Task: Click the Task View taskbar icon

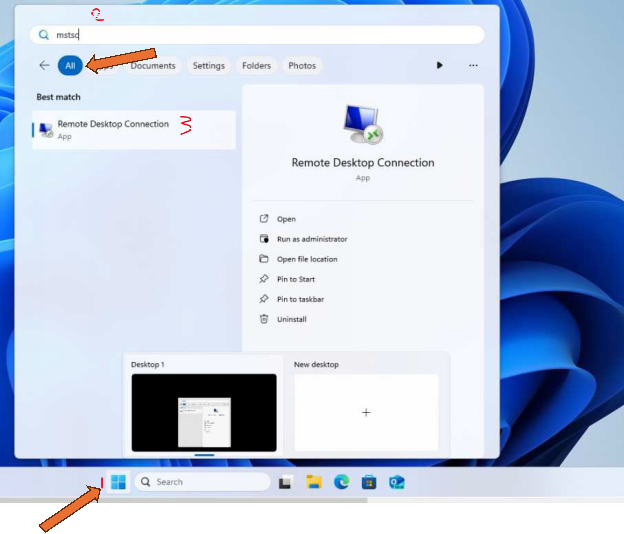Action: tap(285, 482)
